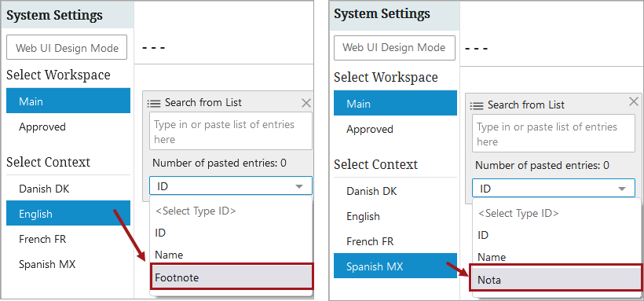Click the left paste list of entries field
644x301 pixels.
pyautogui.click(x=231, y=131)
